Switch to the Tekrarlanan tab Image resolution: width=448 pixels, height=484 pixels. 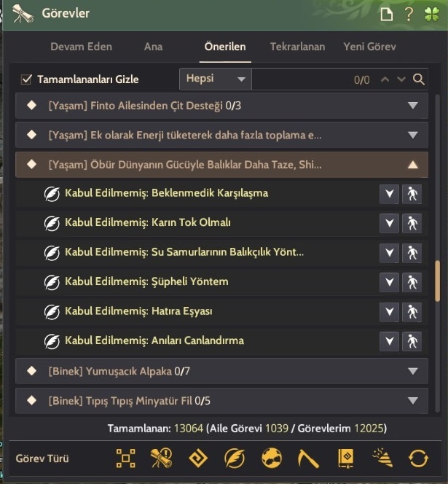pyautogui.click(x=297, y=47)
